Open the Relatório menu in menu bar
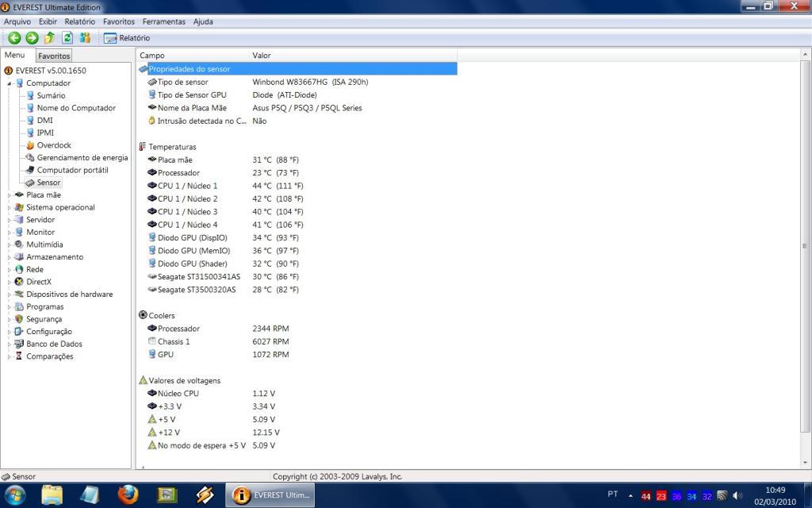Image resolution: width=812 pixels, height=508 pixels. coord(80,21)
